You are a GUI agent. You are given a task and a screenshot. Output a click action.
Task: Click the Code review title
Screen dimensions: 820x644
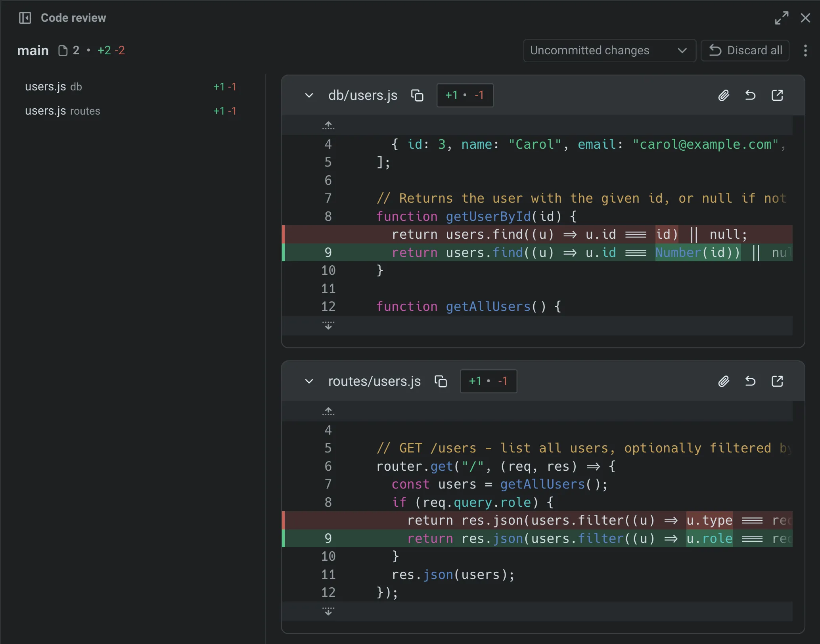(x=73, y=18)
